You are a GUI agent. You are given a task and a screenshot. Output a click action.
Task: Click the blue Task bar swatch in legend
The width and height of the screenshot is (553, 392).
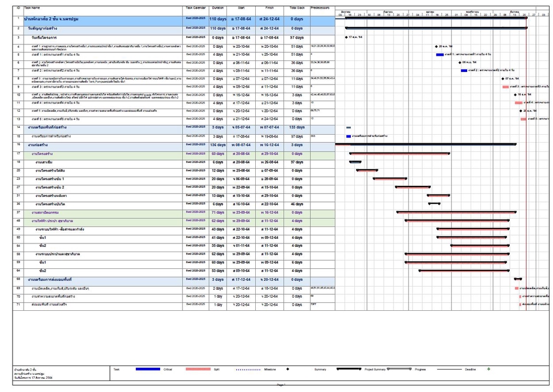pyautogui.click(x=148, y=369)
